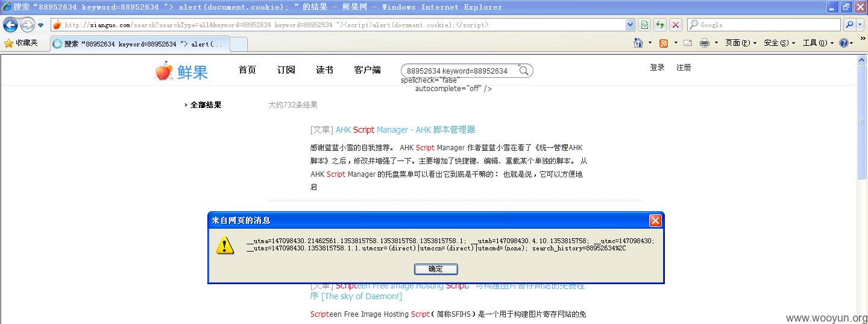868x324 pixels.
Task: Open the AHK Script Manager article title
Action: (406, 130)
